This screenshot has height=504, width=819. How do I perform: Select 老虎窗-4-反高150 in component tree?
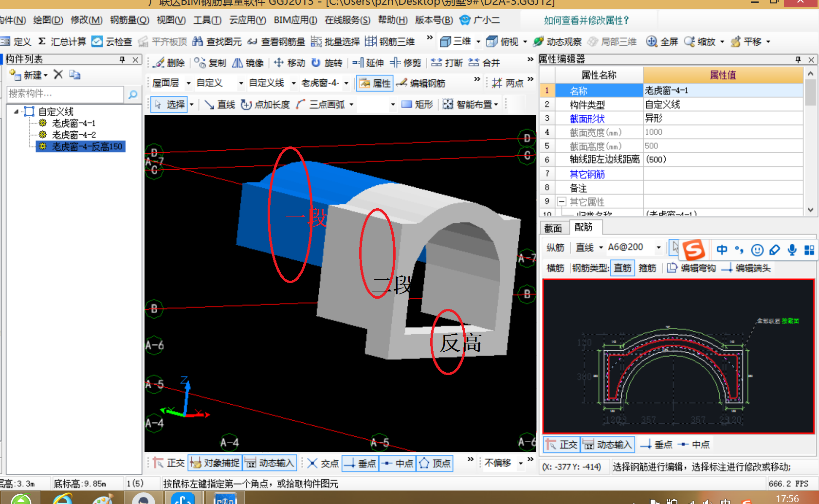click(x=87, y=146)
